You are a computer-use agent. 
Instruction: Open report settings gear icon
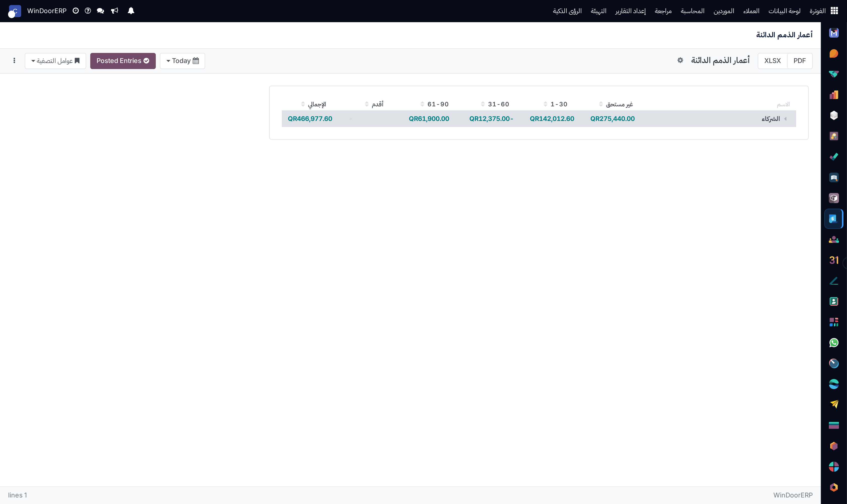[x=680, y=60]
